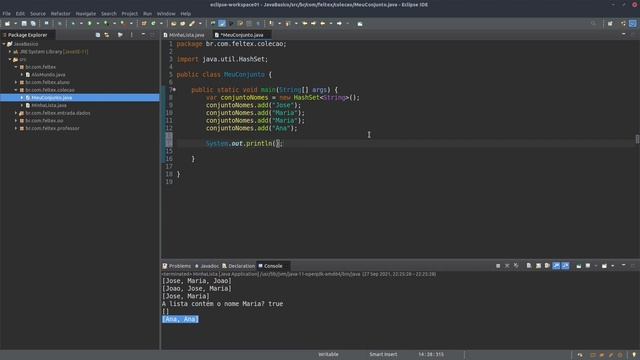Click Collapse All in Package Explorer
This screenshot has width=640, height=360.
[x=98, y=35]
